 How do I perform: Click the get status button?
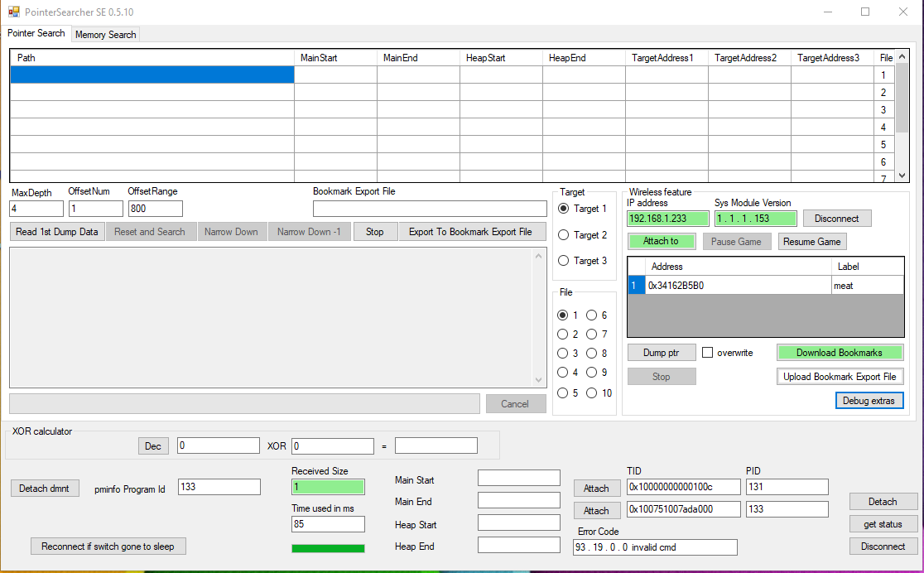click(883, 524)
